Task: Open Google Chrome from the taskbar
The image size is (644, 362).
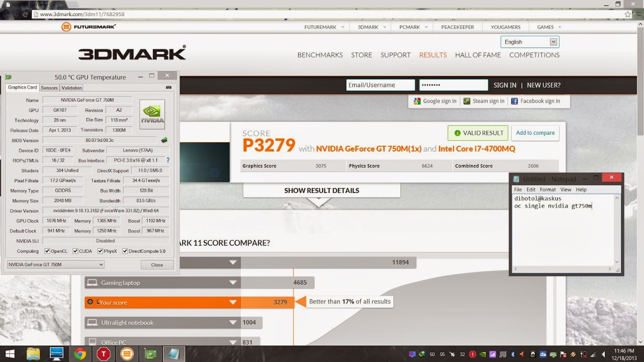Action: click(80, 354)
